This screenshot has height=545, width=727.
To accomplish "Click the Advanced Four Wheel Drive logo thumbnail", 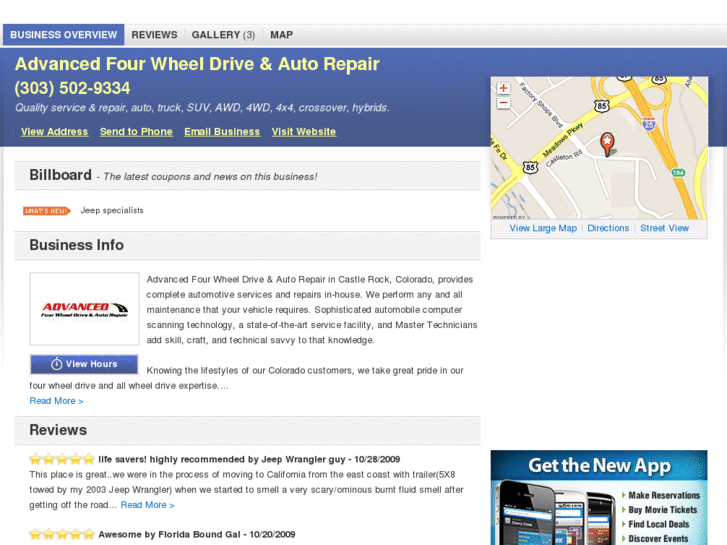I will click(84, 309).
